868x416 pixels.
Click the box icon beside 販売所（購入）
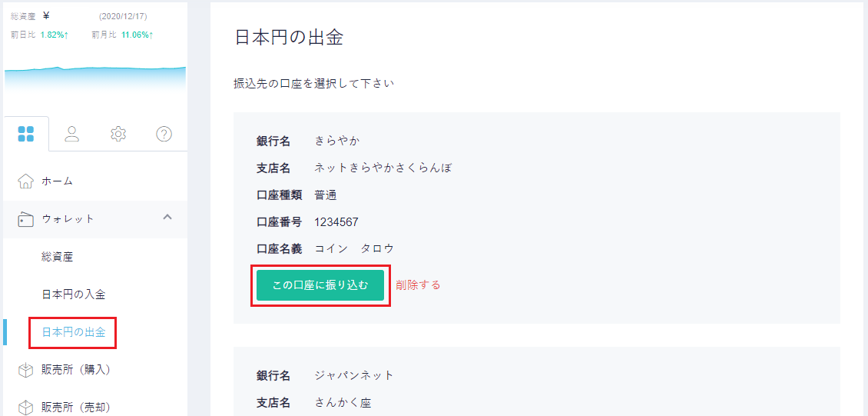(x=26, y=370)
